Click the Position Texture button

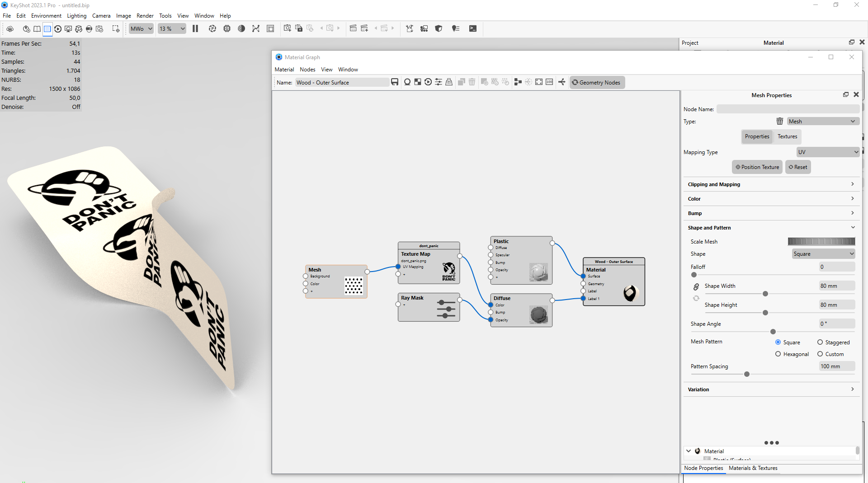(x=757, y=167)
